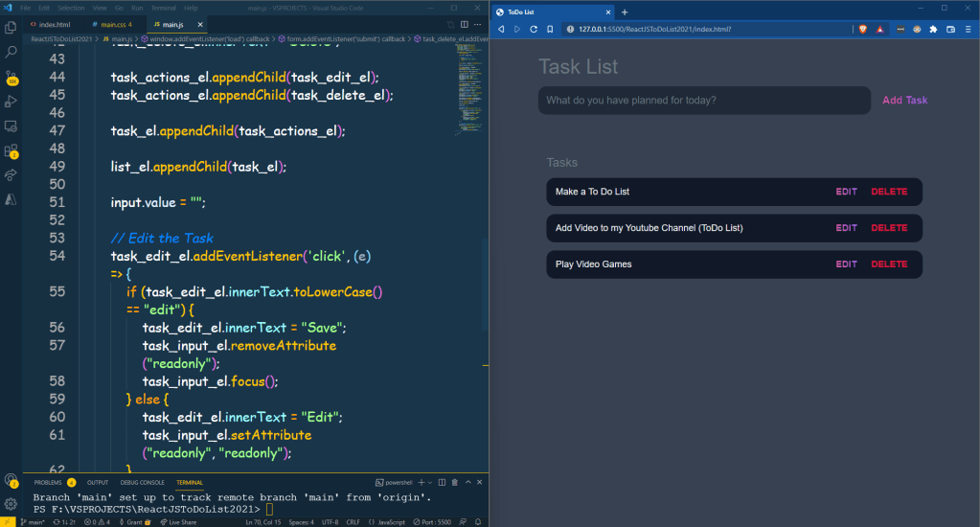Image resolution: width=980 pixels, height=527 pixels.
Task: Open JavaScript language mode selector
Action: (391, 522)
